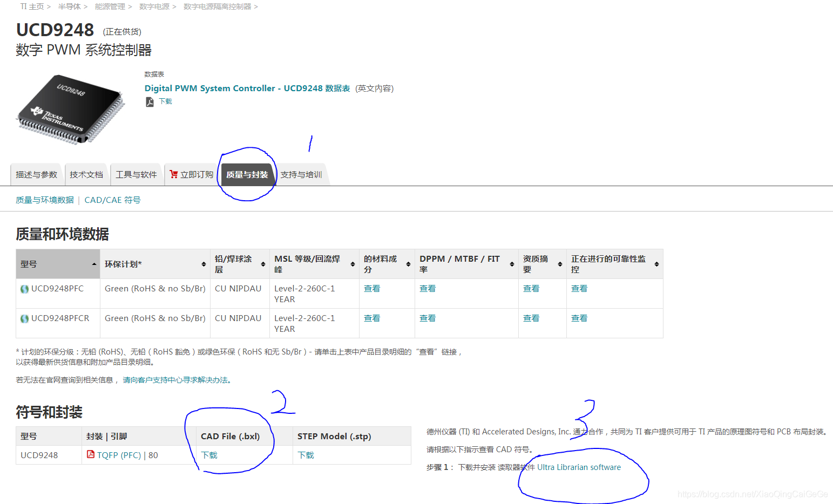Viewport: 833px width, 504px height.
Task: Sort by 资质摘要 column arrows
Action: click(x=560, y=264)
